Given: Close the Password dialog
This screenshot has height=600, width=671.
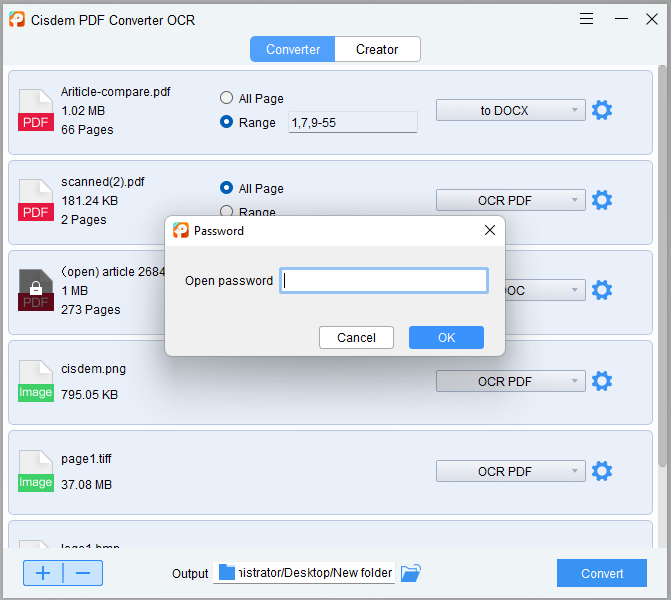Looking at the screenshot, I should click(x=490, y=230).
